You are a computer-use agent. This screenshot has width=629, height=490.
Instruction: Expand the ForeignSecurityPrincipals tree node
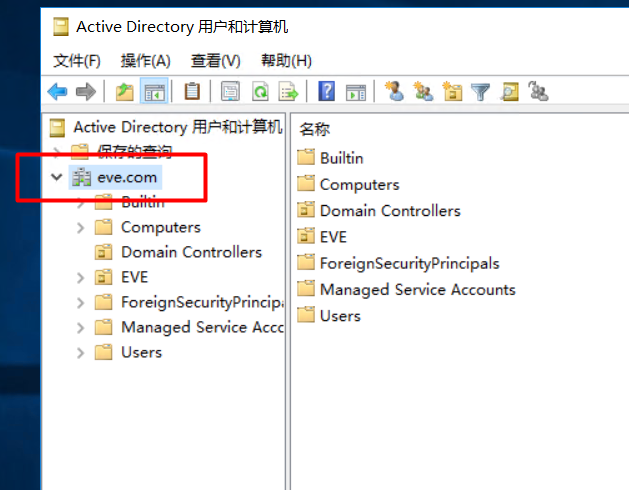[81, 303]
